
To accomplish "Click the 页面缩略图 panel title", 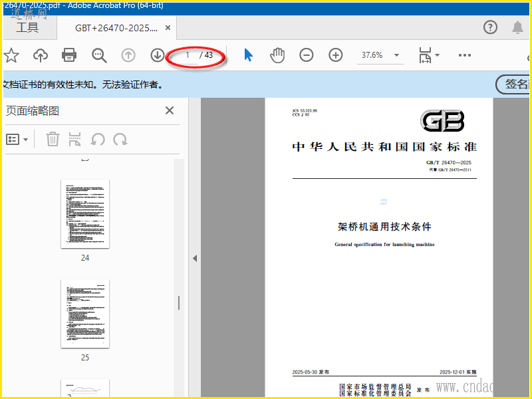I will click(x=33, y=110).
